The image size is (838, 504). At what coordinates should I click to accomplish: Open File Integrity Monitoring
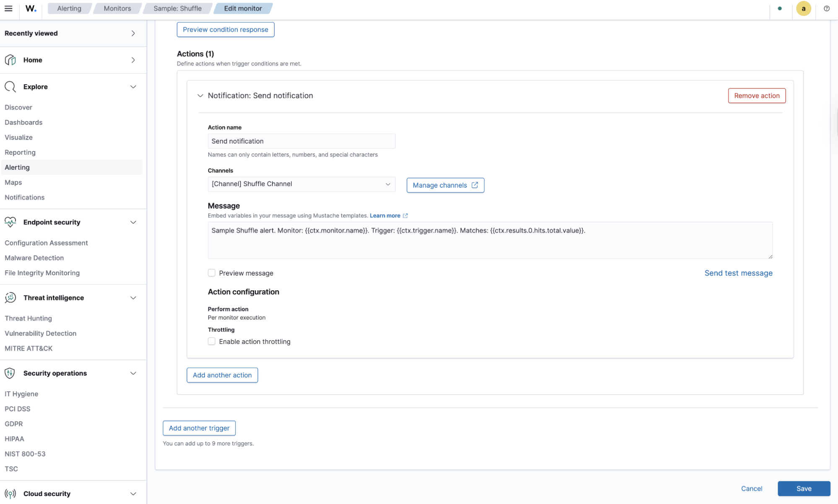(x=42, y=273)
